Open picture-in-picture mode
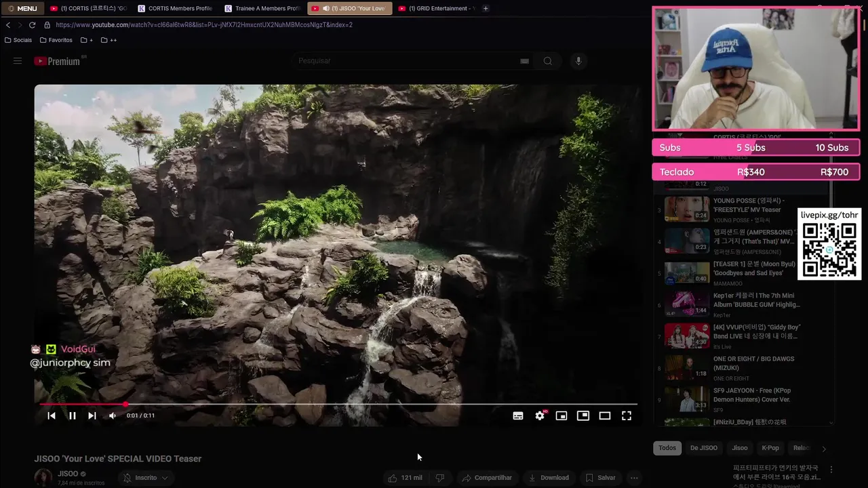This screenshot has height=488, width=868. tap(583, 415)
